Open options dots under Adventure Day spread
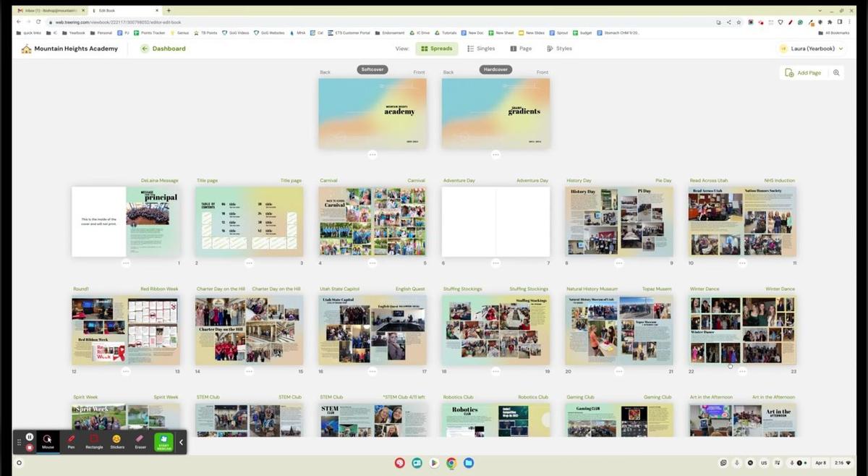Viewport: 868px width, 476px height. 495,263
